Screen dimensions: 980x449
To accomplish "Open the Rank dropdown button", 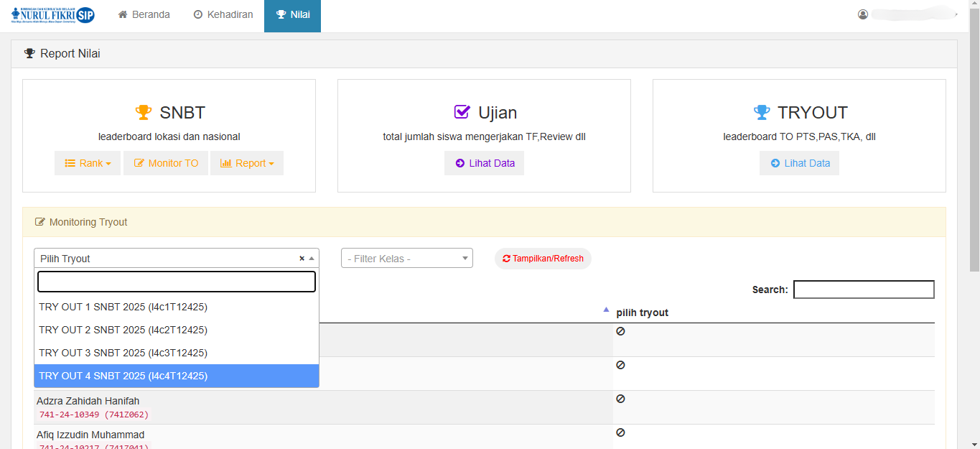I will [88, 163].
